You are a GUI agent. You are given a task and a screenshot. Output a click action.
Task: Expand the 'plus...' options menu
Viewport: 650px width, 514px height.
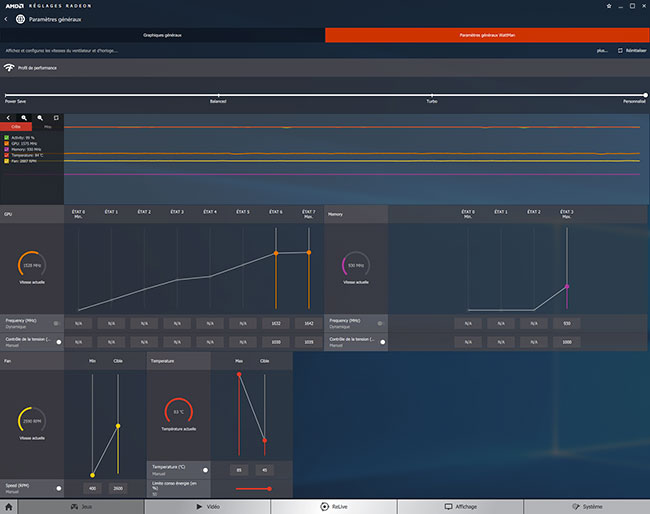pos(602,50)
